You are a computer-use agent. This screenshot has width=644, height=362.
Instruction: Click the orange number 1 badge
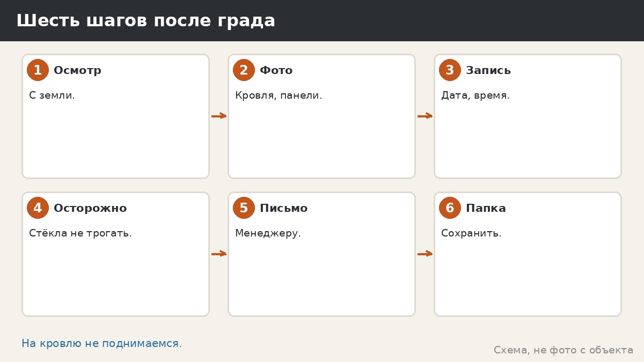pyautogui.click(x=38, y=70)
